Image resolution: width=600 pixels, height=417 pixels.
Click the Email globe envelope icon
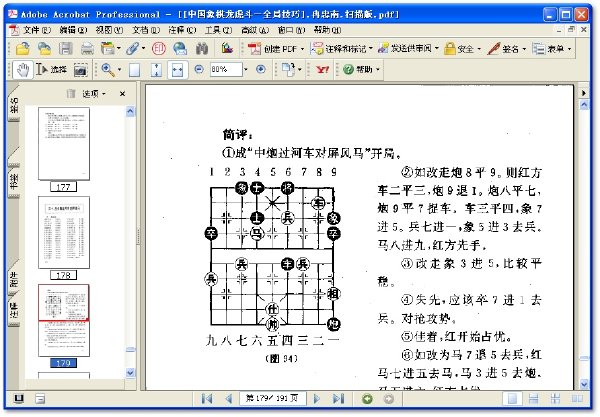[180, 49]
